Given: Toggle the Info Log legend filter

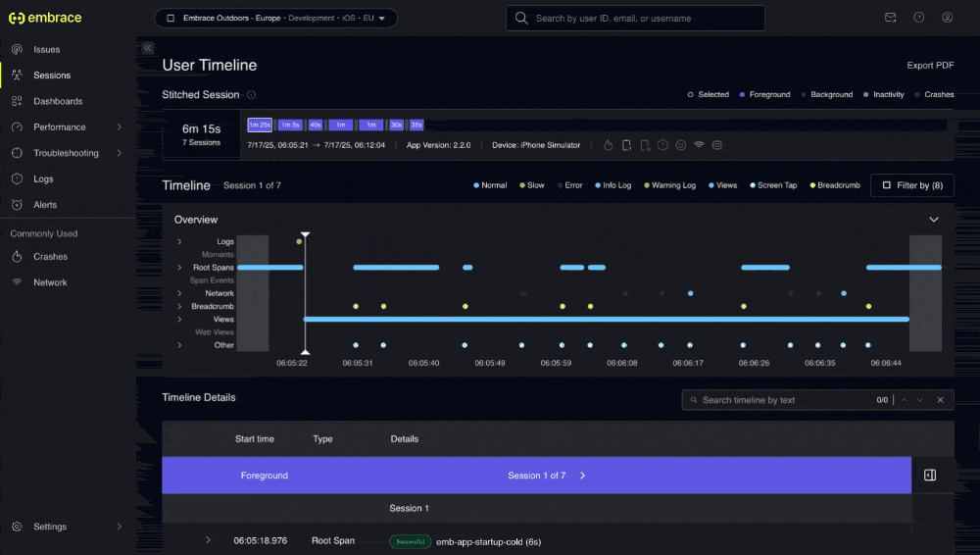Looking at the screenshot, I should [613, 186].
